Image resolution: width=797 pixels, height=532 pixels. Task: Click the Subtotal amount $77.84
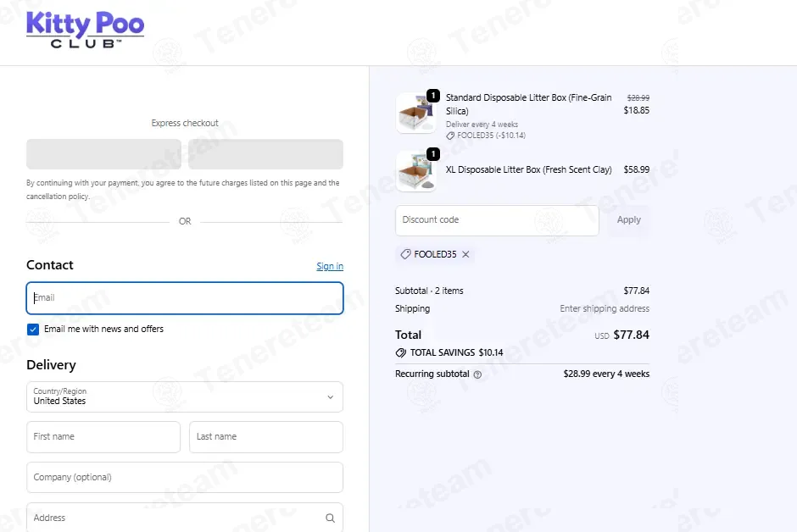click(x=637, y=291)
